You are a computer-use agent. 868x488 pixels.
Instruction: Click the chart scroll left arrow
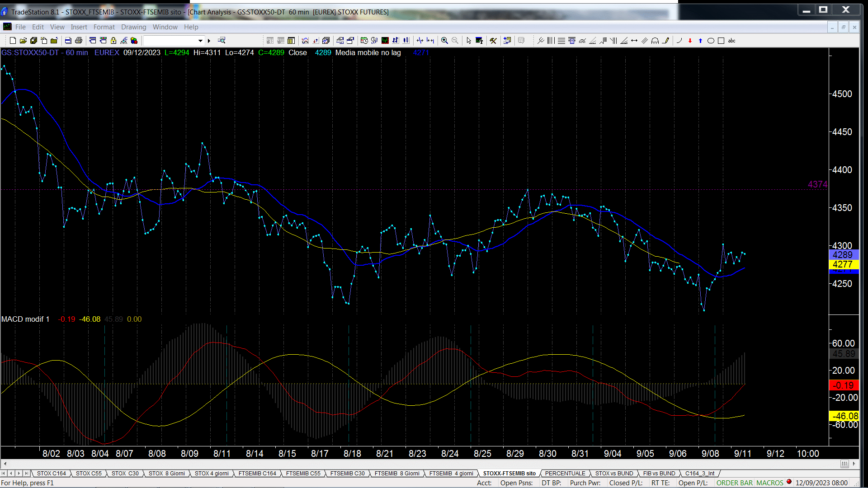click(5, 464)
